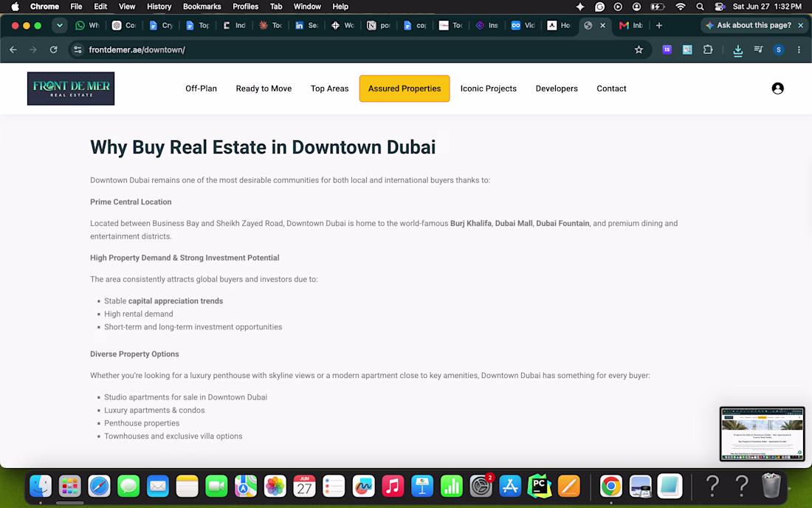The image size is (812, 508).
Task: Click the Front De Mer logo
Action: (x=71, y=89)
